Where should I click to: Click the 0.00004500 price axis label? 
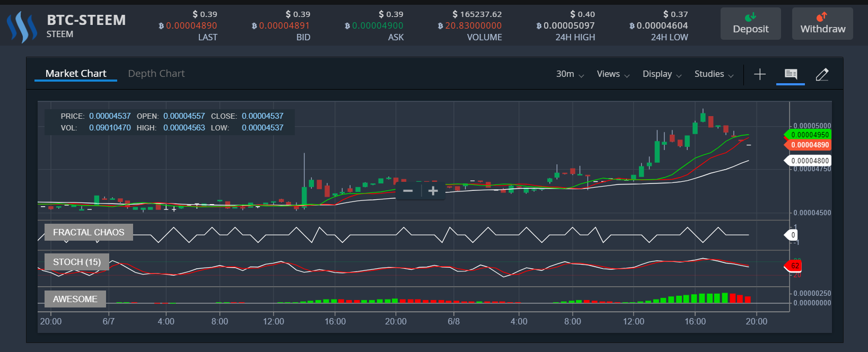click(812, 213)
